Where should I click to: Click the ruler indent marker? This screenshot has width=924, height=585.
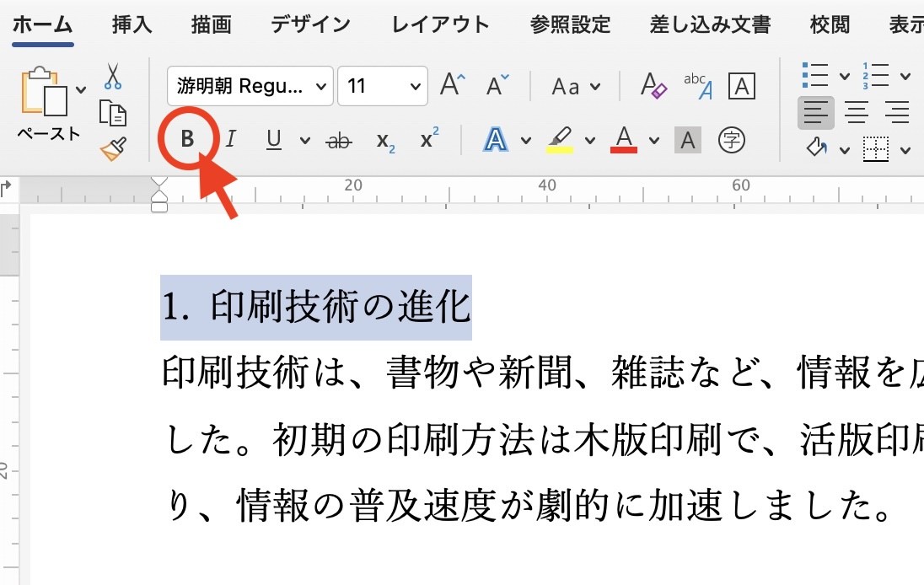pos(159,195)
